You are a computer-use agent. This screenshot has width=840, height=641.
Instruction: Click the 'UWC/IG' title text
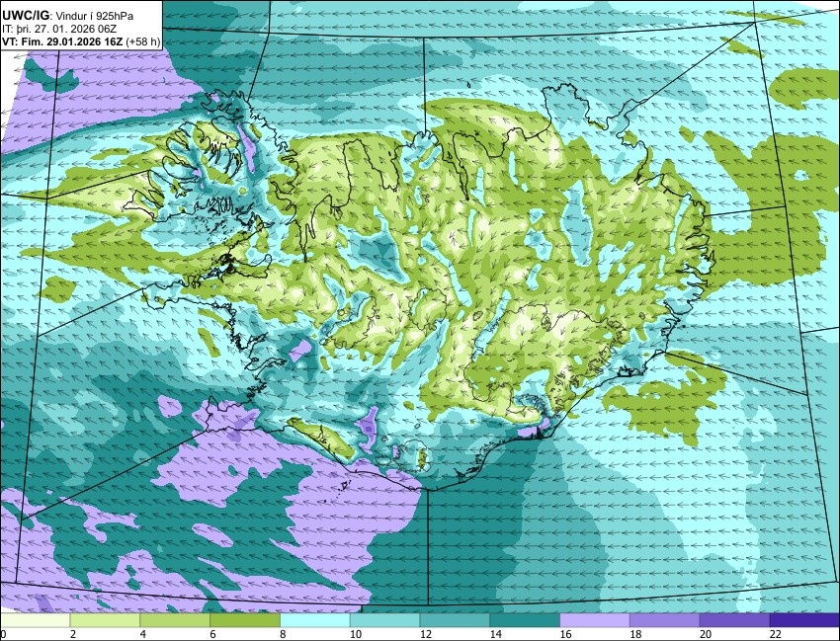coord(26,16)
